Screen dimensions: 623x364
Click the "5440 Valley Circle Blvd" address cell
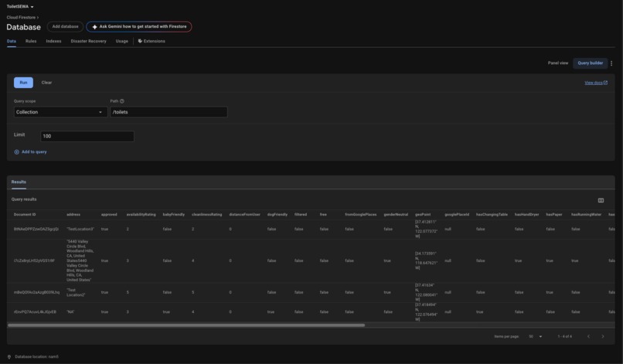tap(80, 260)
